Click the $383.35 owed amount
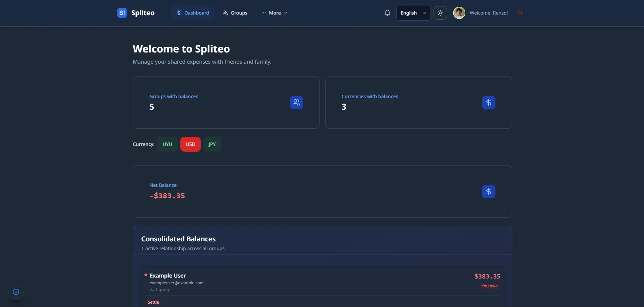 point(487,277)
